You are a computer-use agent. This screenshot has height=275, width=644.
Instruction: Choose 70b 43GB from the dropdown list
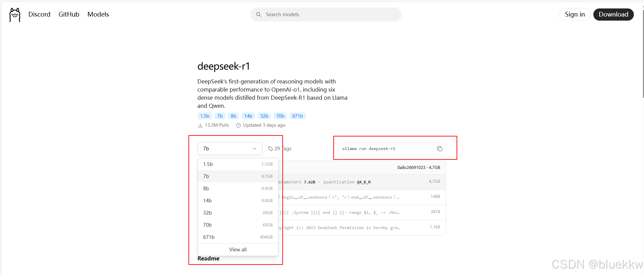(238, 225)
